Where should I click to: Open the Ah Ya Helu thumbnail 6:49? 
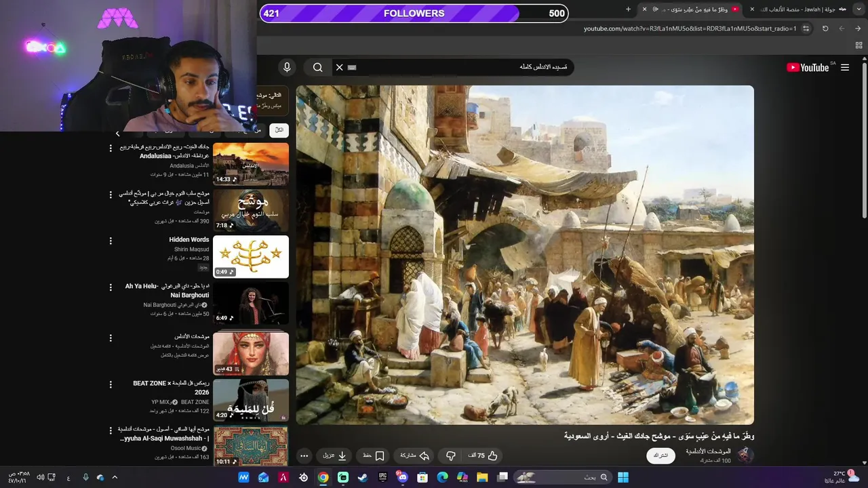point(251,303)
